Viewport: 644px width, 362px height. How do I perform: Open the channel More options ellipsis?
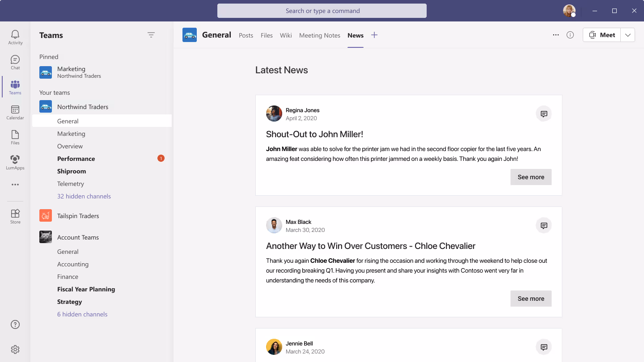coord(556,35)
